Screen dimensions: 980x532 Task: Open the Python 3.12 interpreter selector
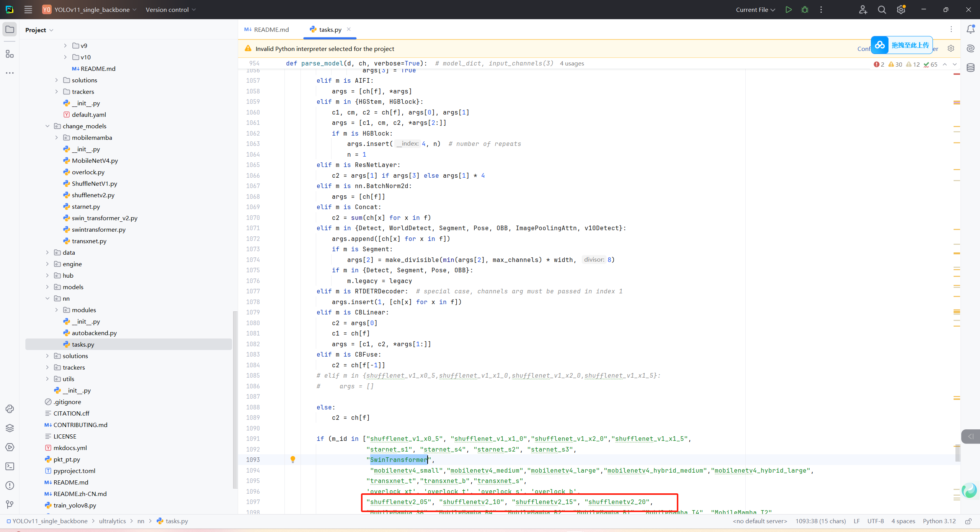(939, 521)
